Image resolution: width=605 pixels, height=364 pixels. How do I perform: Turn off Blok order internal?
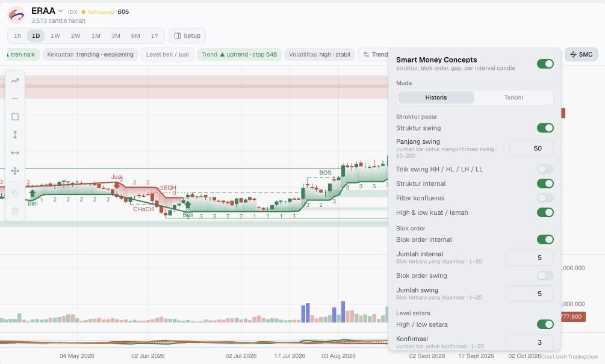pos(545,239)
